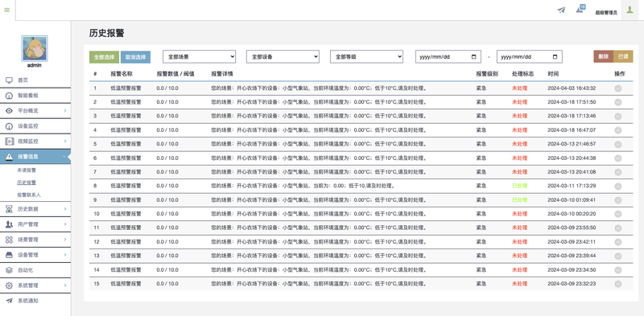Click the red 删除 delete button
The height and width of the screenshot is (316, 644).
pos(603,56)
